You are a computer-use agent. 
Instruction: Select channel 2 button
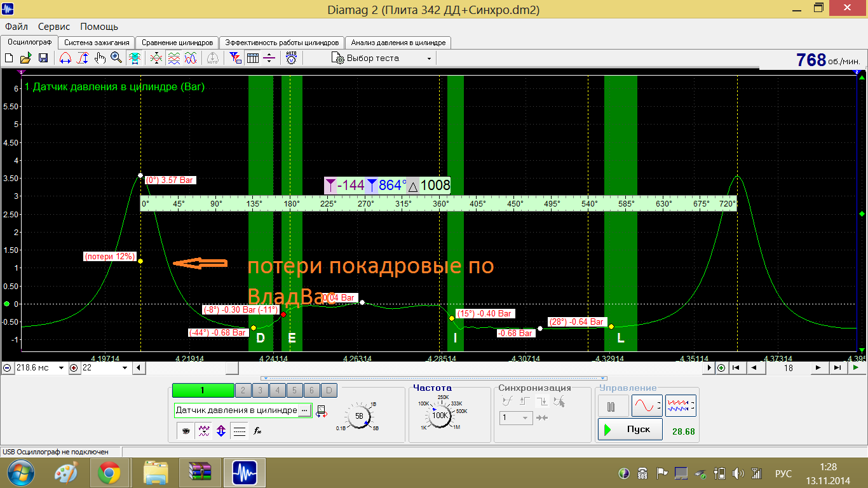pos(243,391)
